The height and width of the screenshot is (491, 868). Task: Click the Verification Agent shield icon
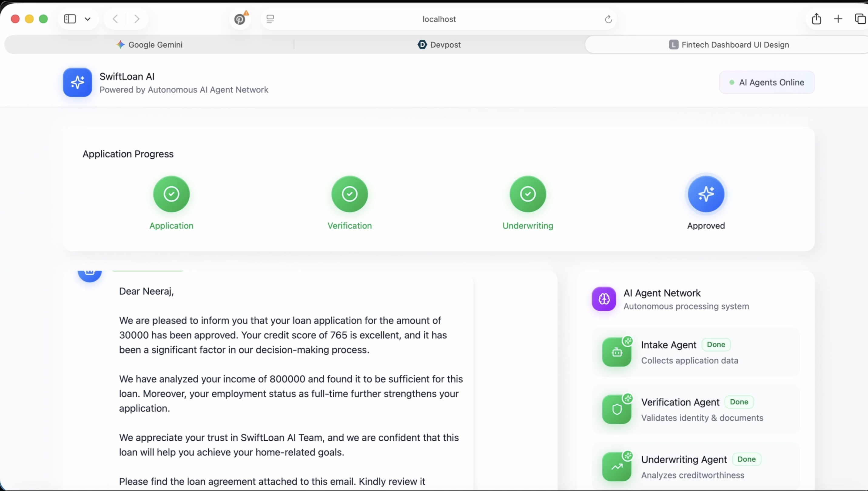tap(617, 410)
